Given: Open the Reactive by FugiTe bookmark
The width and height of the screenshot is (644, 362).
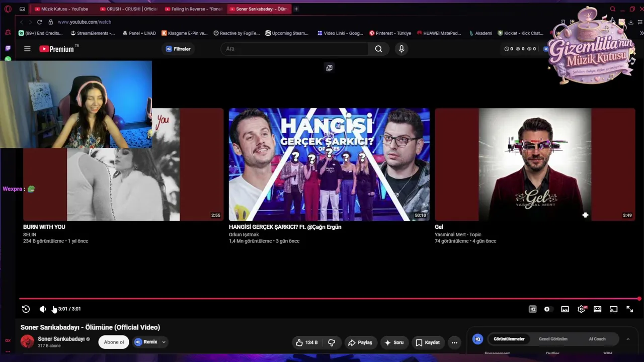Looking at the screenshot, I should [236, 33].
